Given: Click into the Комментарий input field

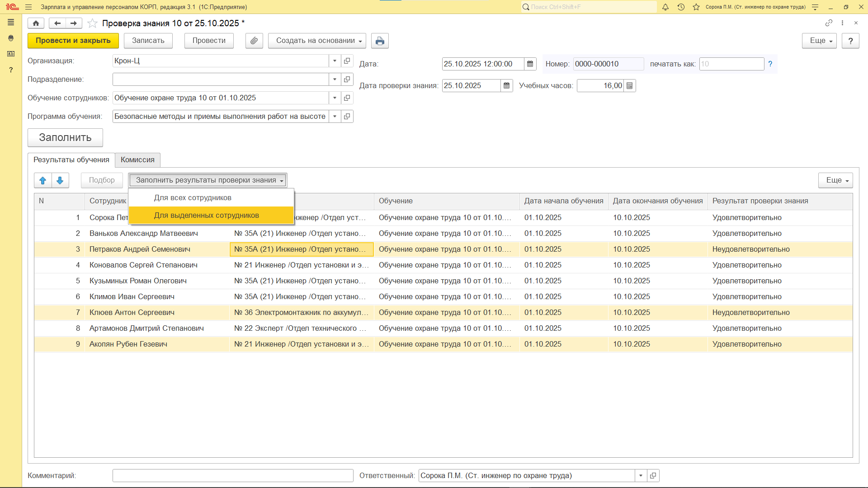Looking at the screenshot, I should pyautogui.click(x=233, y=476).
